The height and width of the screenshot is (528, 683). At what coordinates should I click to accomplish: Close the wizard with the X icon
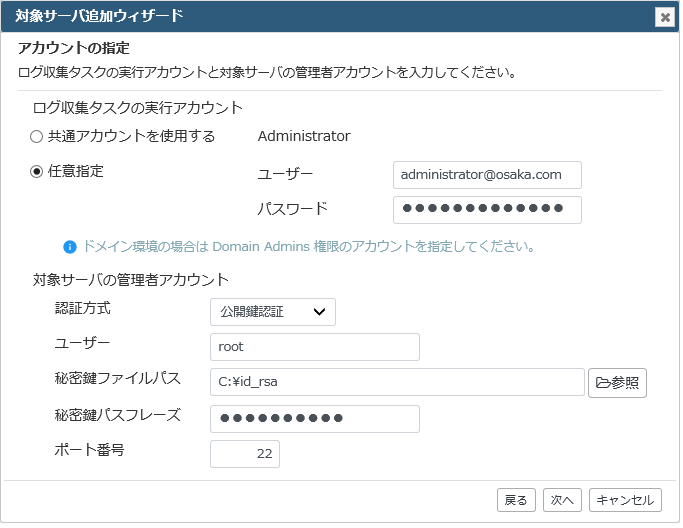point(665,17)
